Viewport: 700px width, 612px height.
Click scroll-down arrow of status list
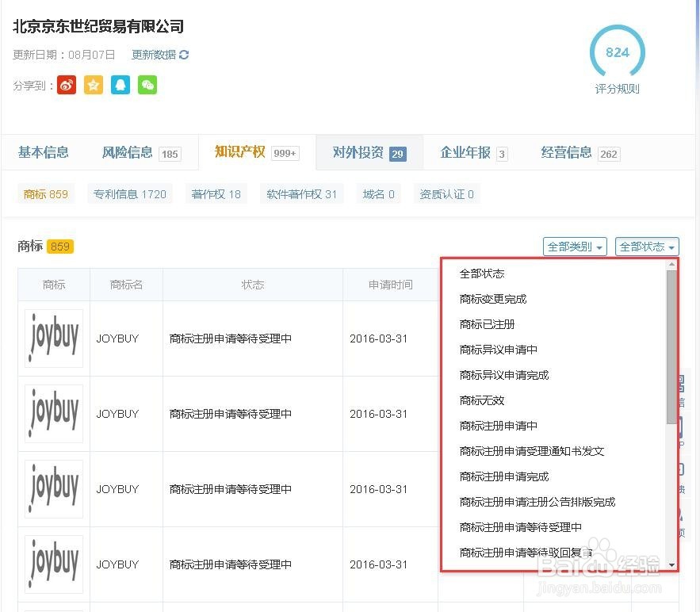click(x=671, y=565)
